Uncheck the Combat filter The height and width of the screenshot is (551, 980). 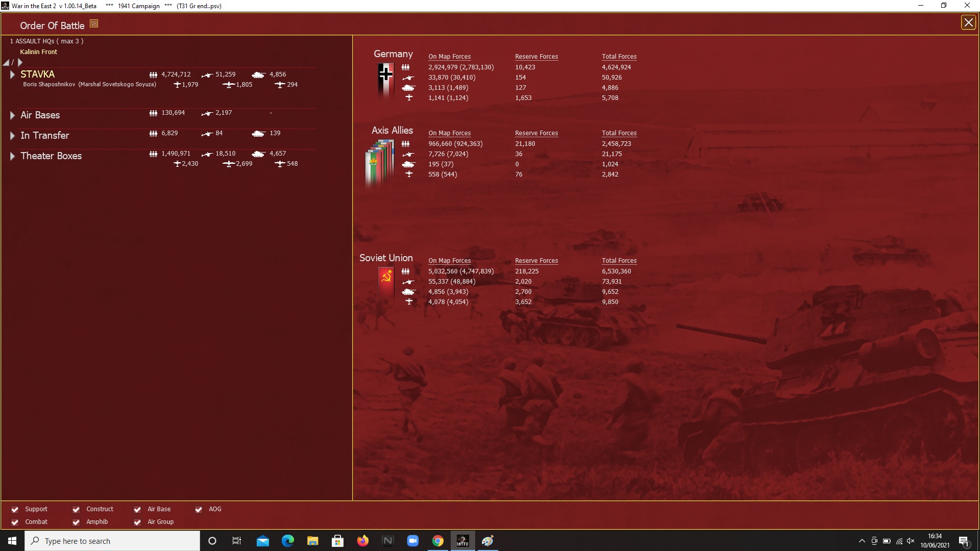tap(15, 522)
